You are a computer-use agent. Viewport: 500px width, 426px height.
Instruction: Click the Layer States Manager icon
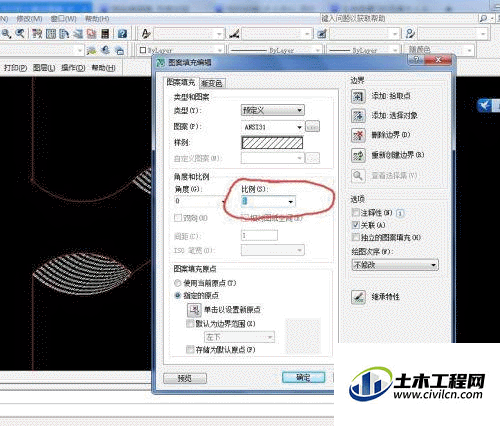(x=119, y=51)
